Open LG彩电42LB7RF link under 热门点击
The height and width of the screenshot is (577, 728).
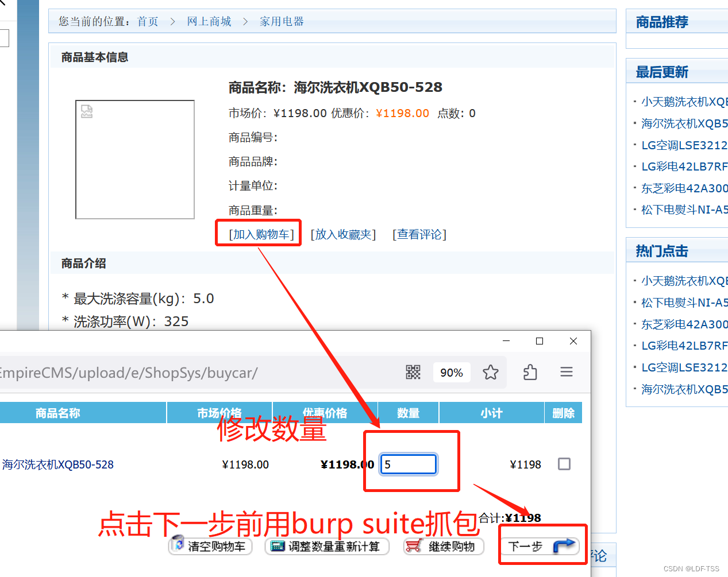point(684,346)
